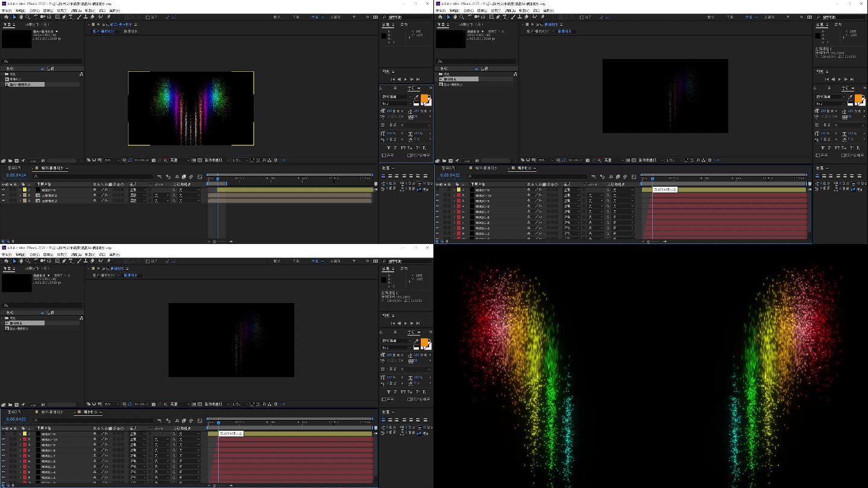Select the Type tool in top-left window
Screen dimensions: 868x488
tap(71, 17)
